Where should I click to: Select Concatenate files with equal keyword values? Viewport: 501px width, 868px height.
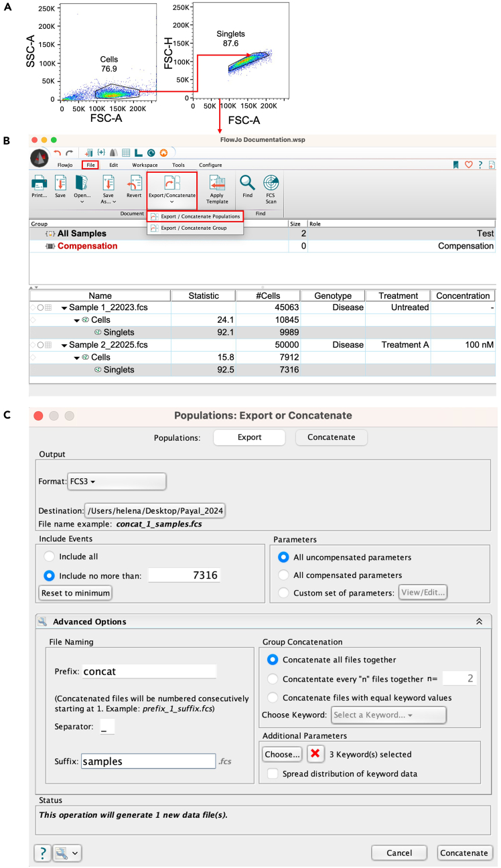point(272,697)
